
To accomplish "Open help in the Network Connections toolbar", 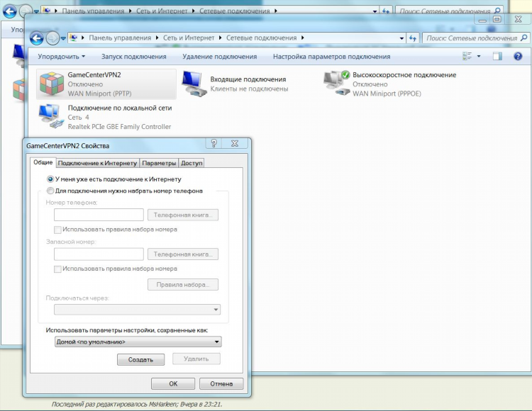I will pyautogui.click(x=518, y=56).
